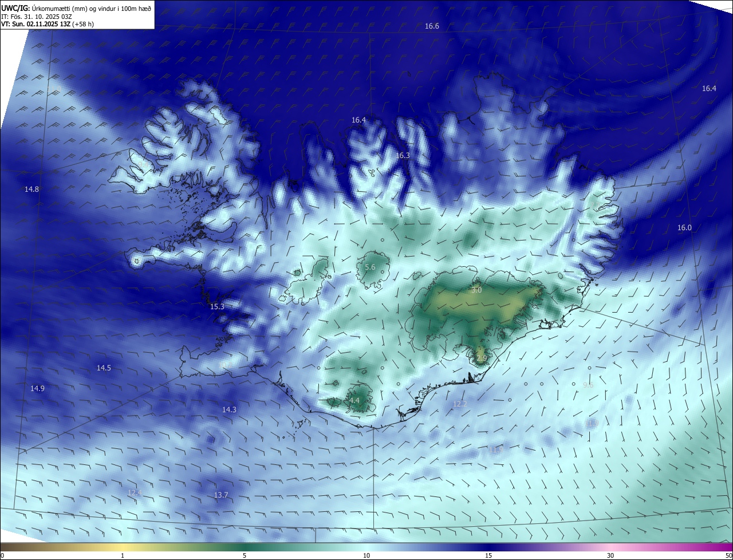The image size is (733, 560).
Task: Click the 10 tick on the color scale
Action: point(366,555)
